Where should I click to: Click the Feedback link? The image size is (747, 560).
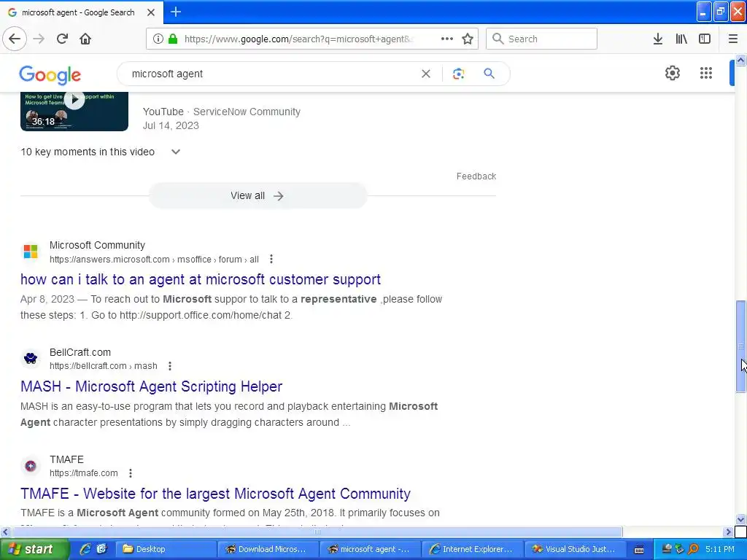pyautogui.click(x=476, y=176)
